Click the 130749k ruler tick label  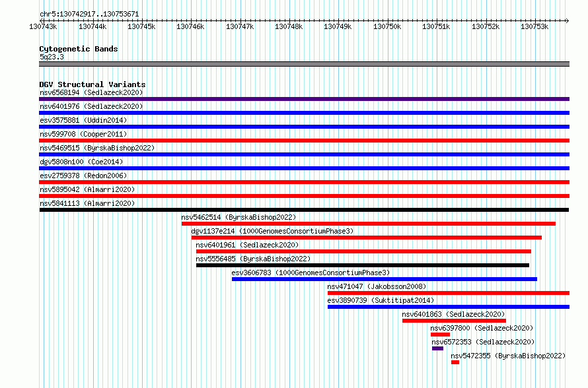coord(338,26)
